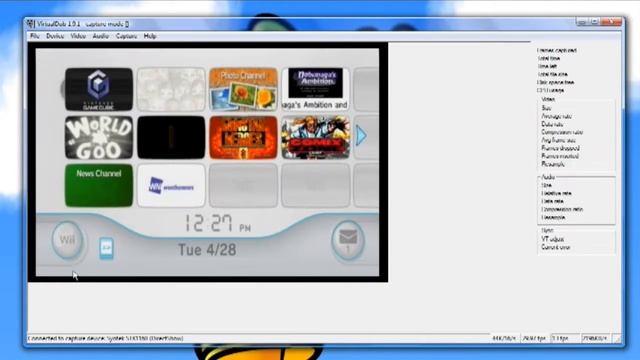Open the File menu
Screen dimensions: 640x360
pos(35,36)
